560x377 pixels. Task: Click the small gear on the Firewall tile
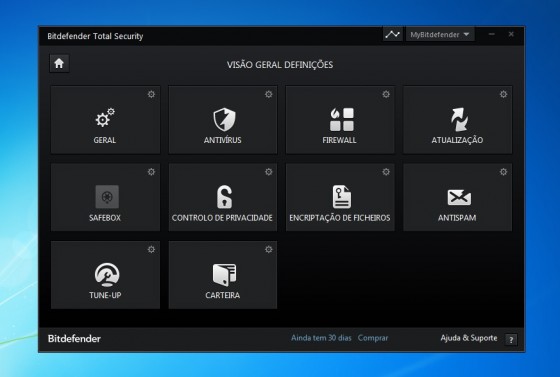coord(386,94)
